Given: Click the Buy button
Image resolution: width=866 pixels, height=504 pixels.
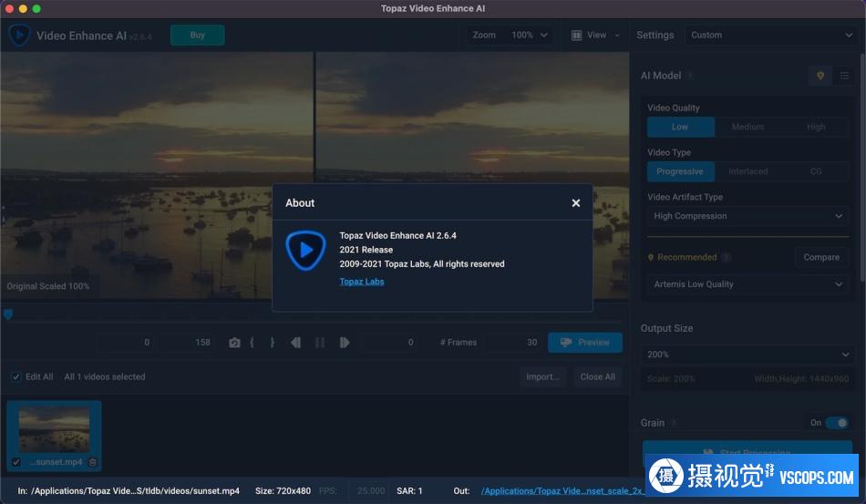Looking at the screenshot, I should (197, 35).
